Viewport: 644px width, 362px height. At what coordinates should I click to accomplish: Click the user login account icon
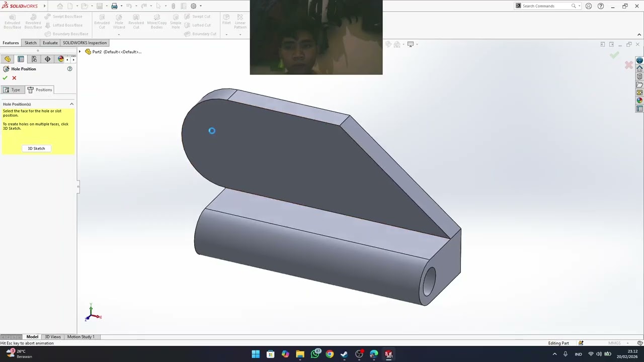589,6
